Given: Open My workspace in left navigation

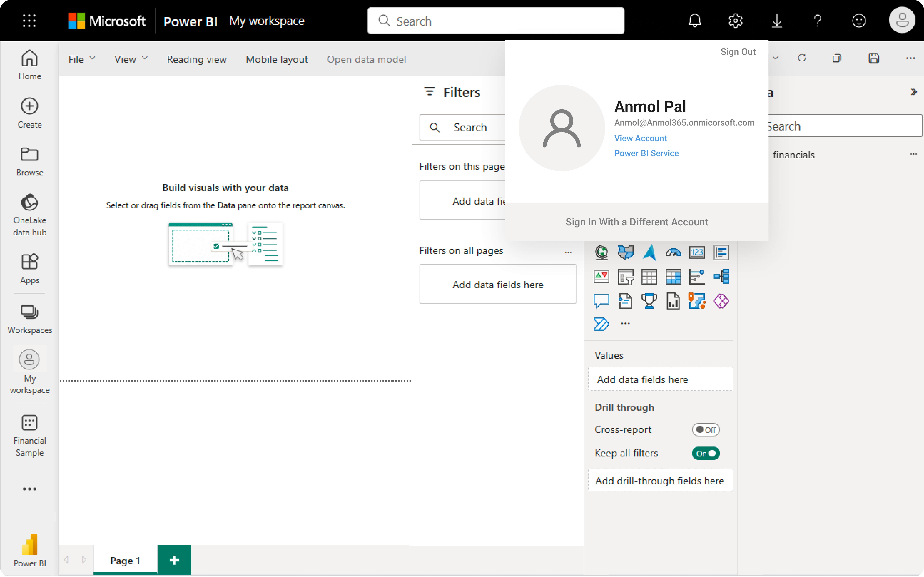Looking at the screenshot, I should click(x=29, y=372).
